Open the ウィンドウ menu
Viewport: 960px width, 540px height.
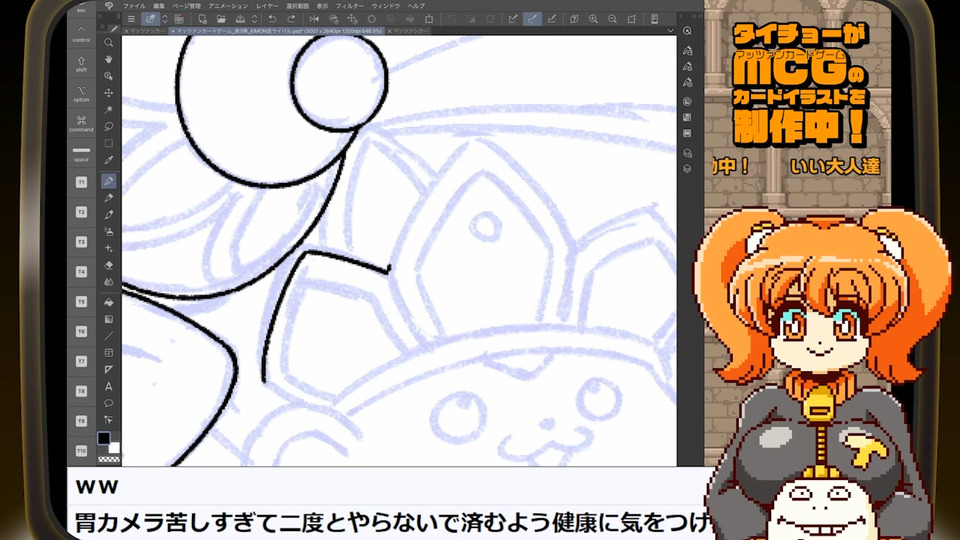[x=386, y=6]
